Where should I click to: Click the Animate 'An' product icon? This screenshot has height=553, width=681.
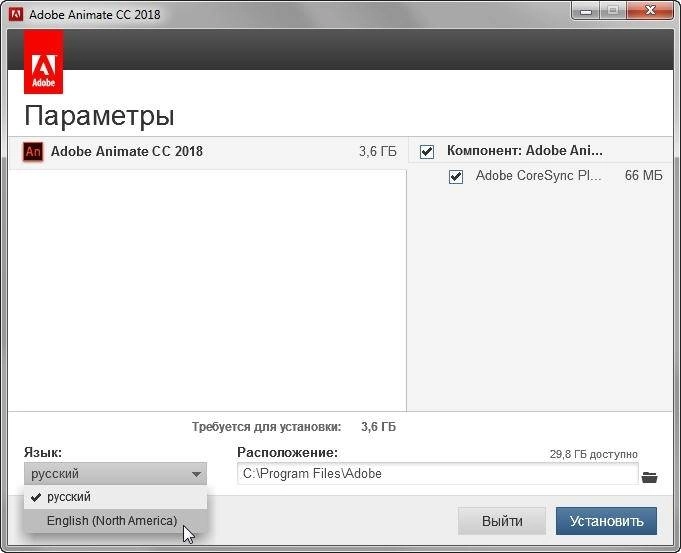coord(33,152)
